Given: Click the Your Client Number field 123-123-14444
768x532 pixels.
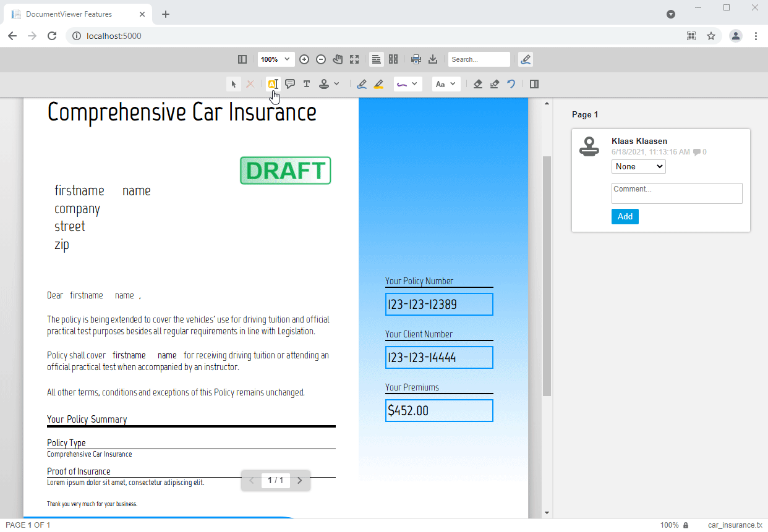Looking at the screenshot, I should [439, 358].
